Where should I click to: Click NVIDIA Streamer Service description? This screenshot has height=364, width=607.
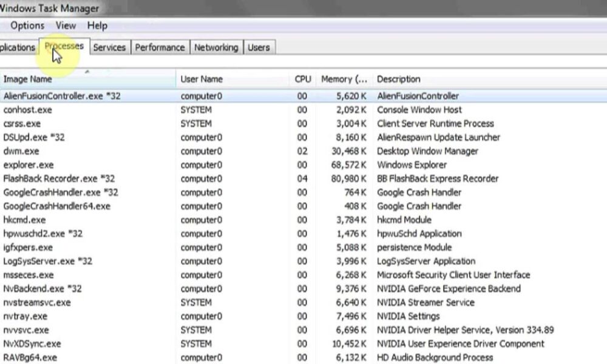426,303
